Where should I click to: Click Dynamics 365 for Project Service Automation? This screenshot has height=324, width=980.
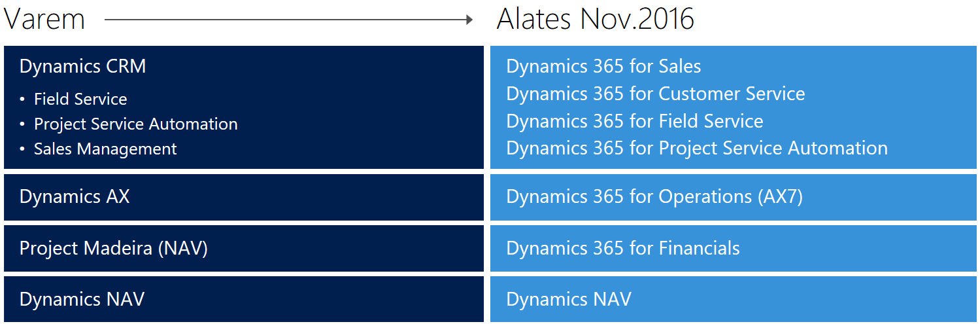point(697,148)
